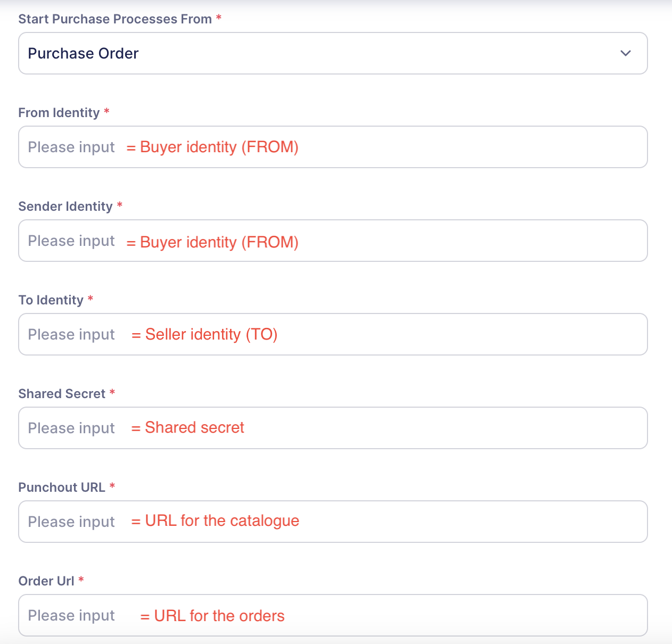Screen dimensions: 672x644
Task: Click the 'From Identity' field label
Action: 59,113
